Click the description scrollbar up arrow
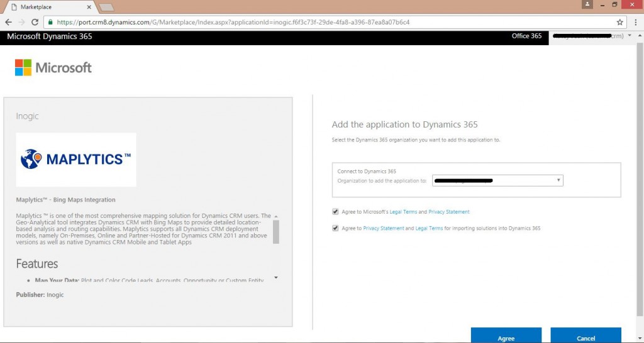The width and height of the screenshot is (644, 343). pyautogui.click(x=276, y=216)
